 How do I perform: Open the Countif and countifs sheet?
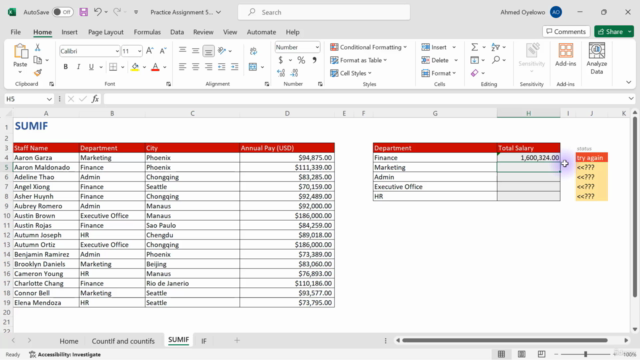[x=123, y=341]
